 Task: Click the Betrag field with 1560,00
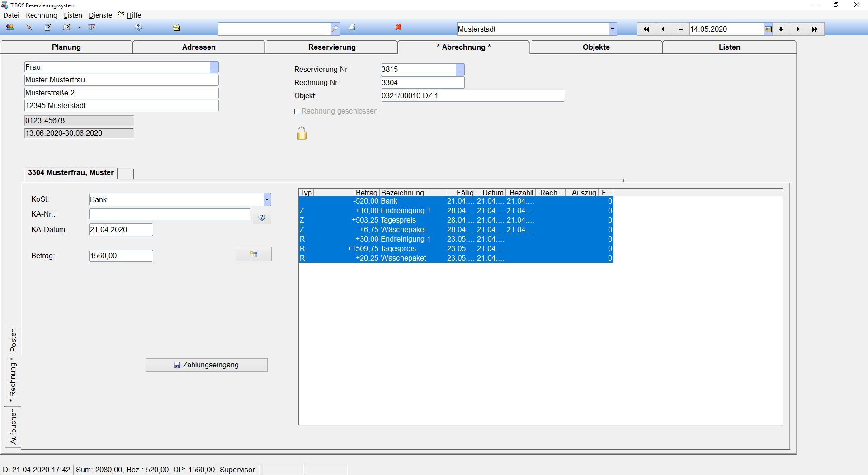coord(121,256)
